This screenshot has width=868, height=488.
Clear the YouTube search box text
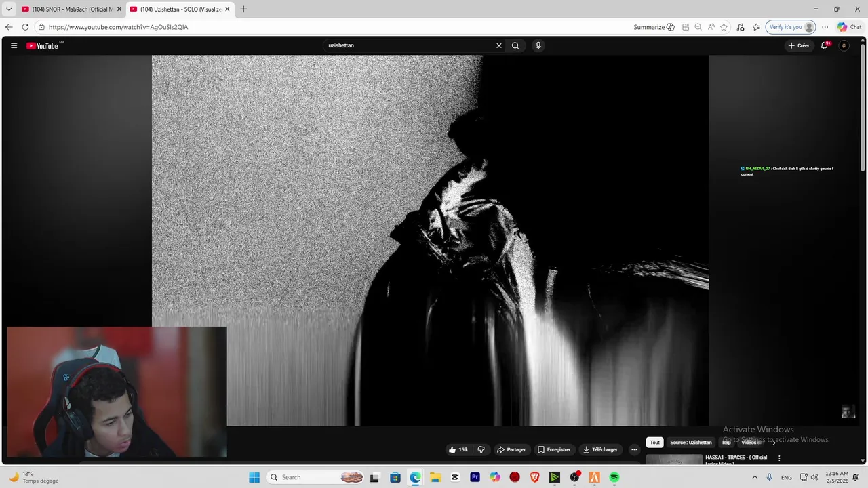pyautogui.click(x=499, y=45)
